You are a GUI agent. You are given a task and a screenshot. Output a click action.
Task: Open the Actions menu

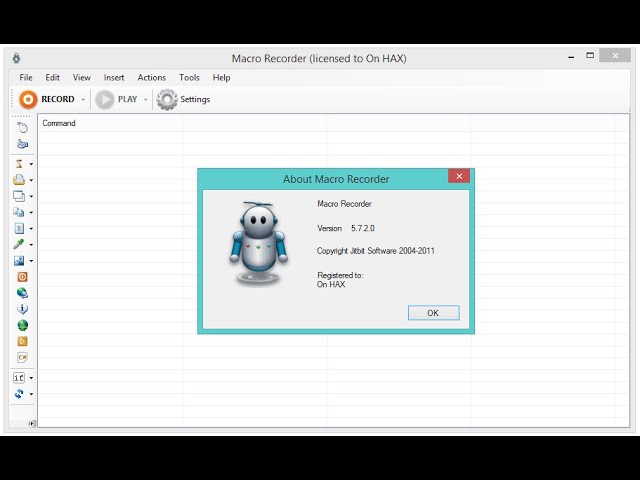[x=151, y=77]
